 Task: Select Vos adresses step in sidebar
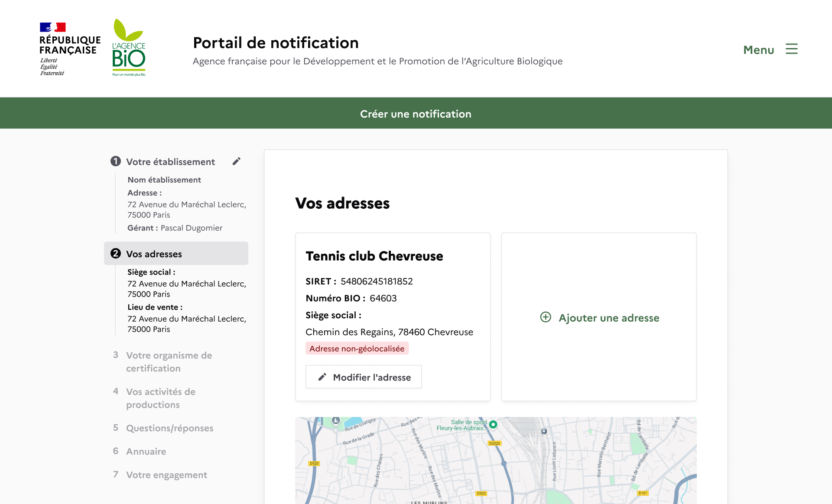pos(154,254)
